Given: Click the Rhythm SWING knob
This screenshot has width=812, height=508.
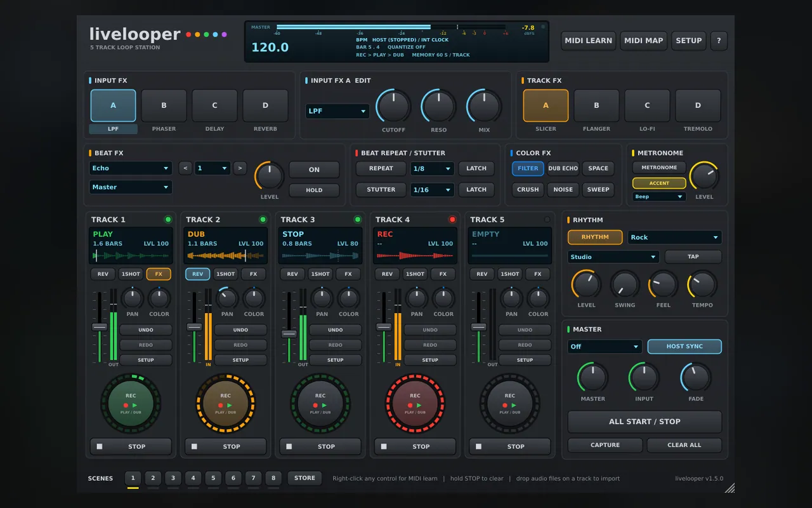Looking at the screenshot, I should (625, 284).
